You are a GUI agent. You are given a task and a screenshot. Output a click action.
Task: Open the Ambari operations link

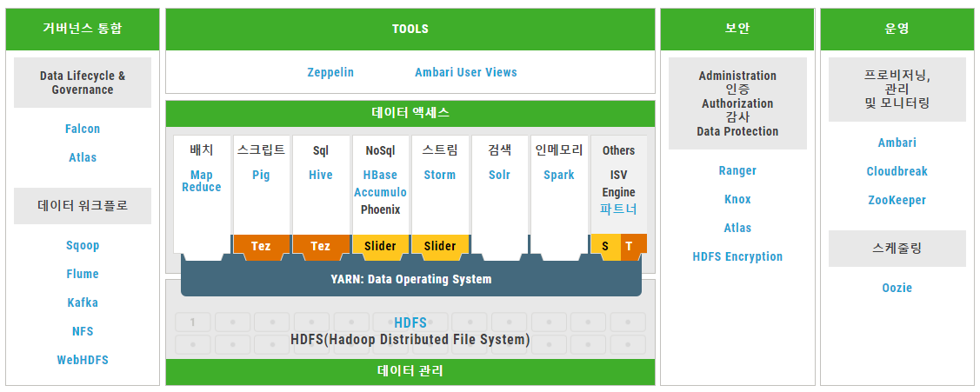897,143
